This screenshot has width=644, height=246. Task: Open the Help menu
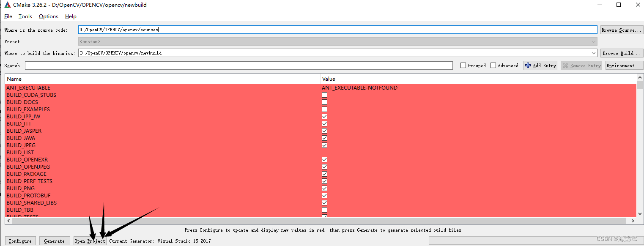[x=71, y=16]
